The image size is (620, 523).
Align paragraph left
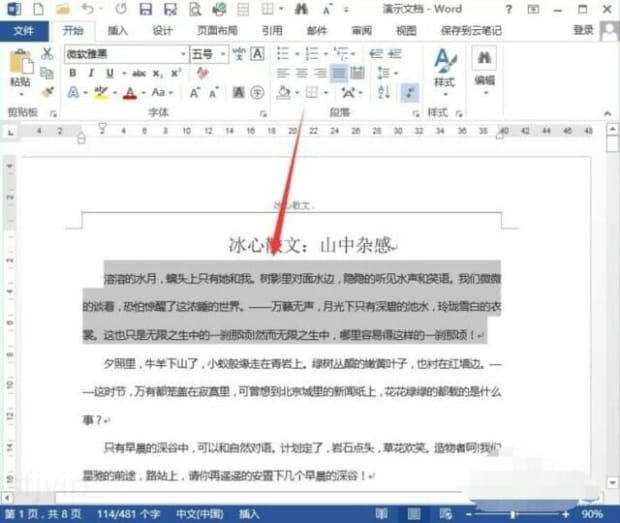click(x=283, y=73)
